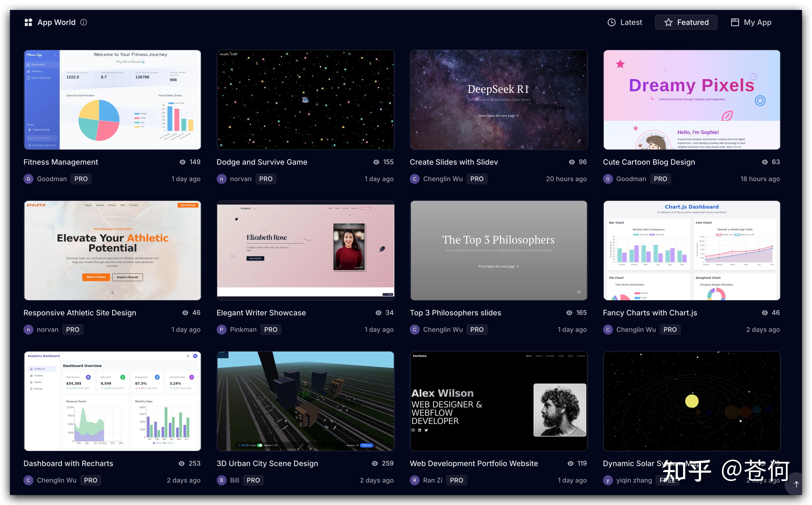Screen dimensions: 812x505
Task: Open the Dreamy Pixels blog thumbnail
Action: (x=692, y=100)
